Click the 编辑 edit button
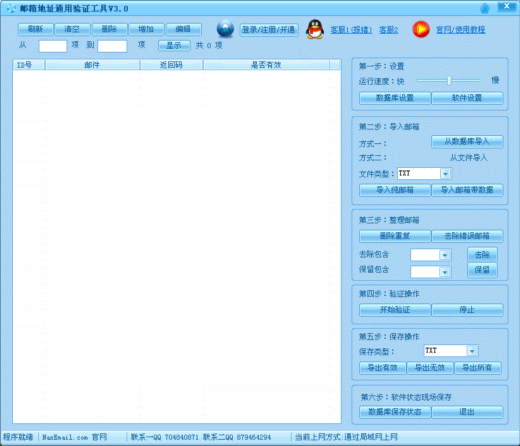The height and width of the screenshot is (446, 520). (x=183, y=29)
